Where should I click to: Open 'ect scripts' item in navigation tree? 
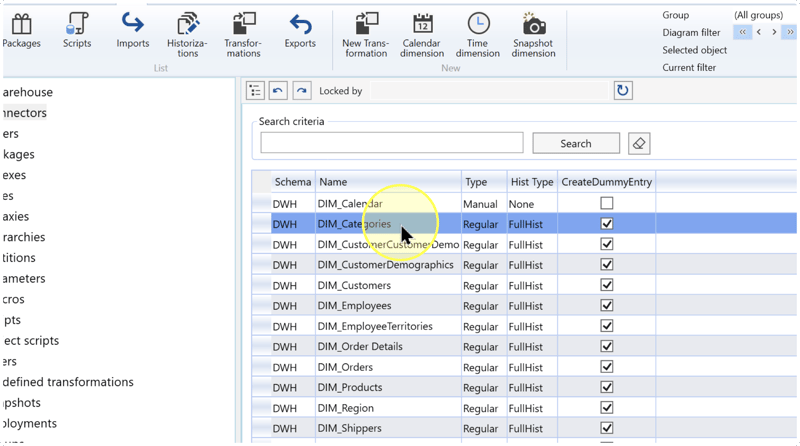coord(31,340)
